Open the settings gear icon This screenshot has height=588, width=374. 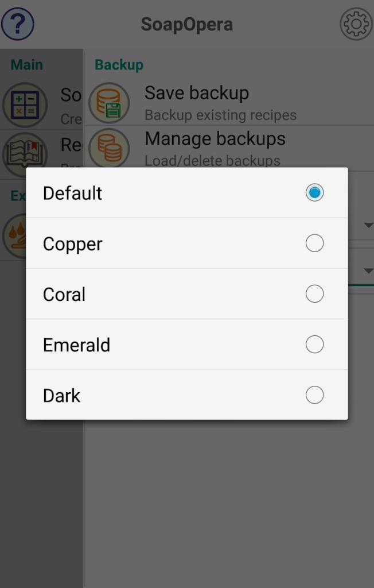356,24
